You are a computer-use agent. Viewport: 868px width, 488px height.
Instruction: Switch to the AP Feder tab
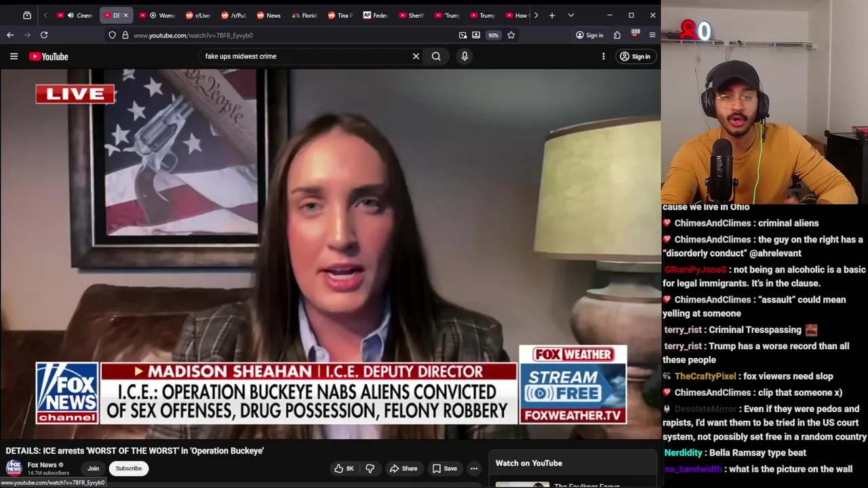tap(376, 15)
